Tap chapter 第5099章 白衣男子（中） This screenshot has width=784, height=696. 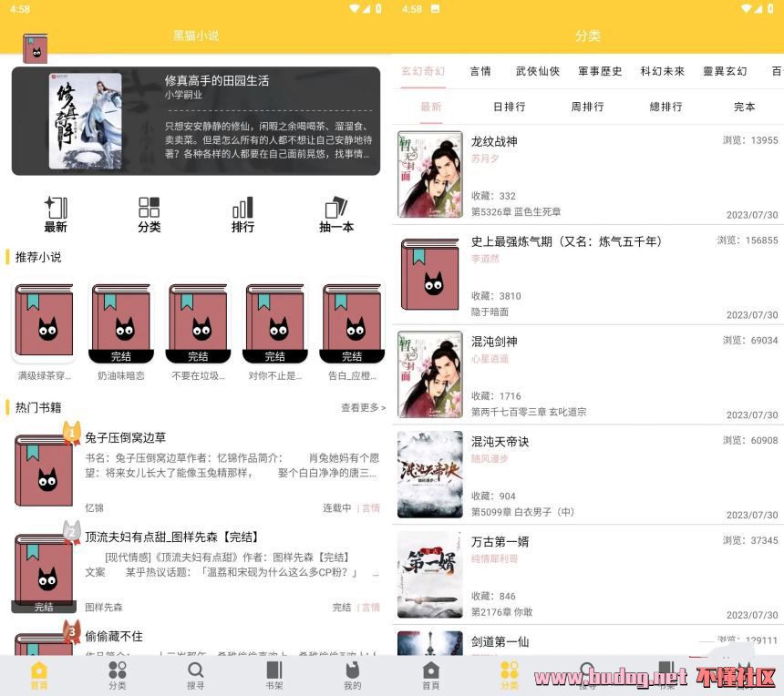point(523,512)
